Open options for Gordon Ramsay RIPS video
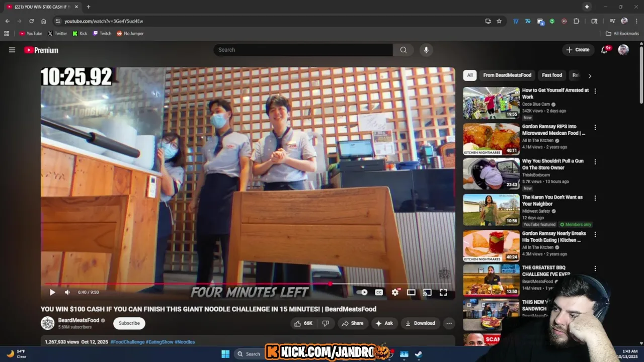This screenshot has width=644, height=362. 595,128
